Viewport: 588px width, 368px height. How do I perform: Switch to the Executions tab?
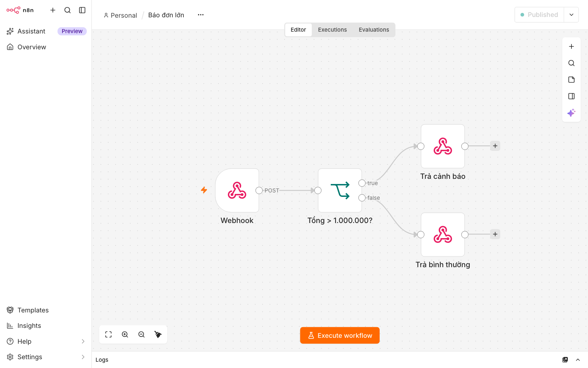[x=333, y=30]
